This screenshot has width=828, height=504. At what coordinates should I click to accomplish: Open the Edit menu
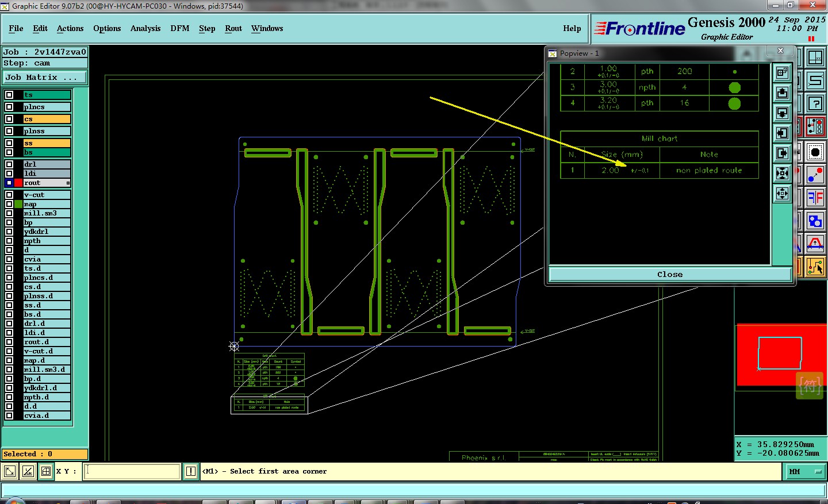pos(40,28)
